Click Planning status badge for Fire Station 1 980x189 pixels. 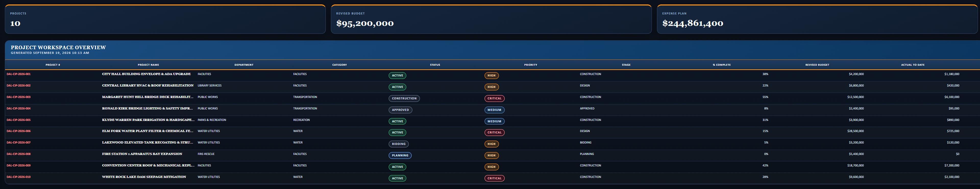point(400,155)
